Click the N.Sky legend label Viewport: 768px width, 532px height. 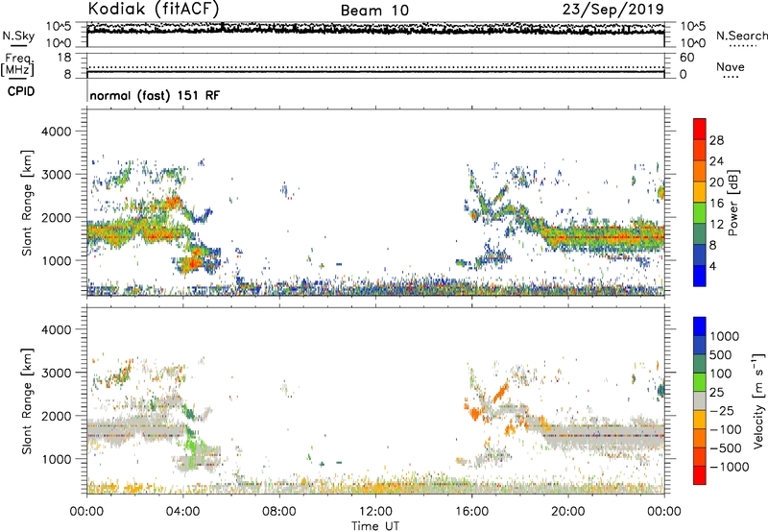(18, 36)
